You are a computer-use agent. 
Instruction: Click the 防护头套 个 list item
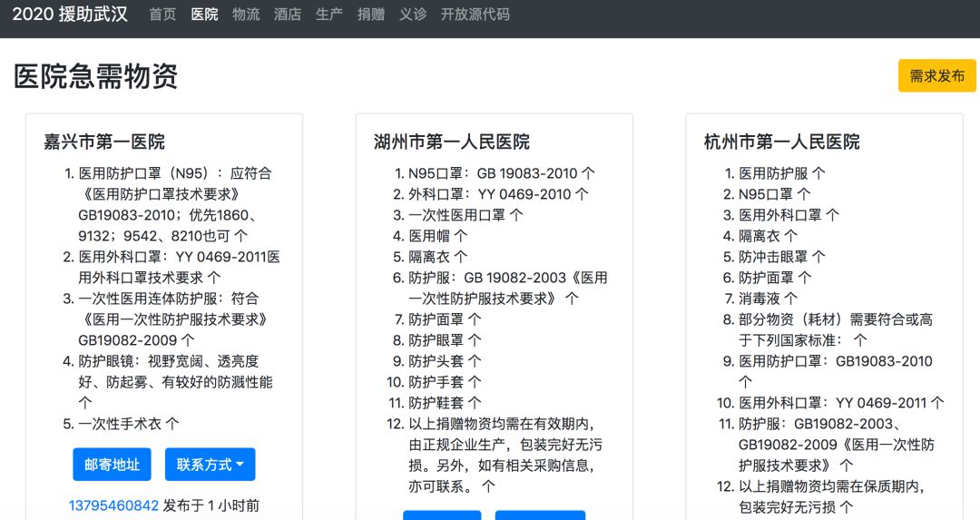click(445, 361)
